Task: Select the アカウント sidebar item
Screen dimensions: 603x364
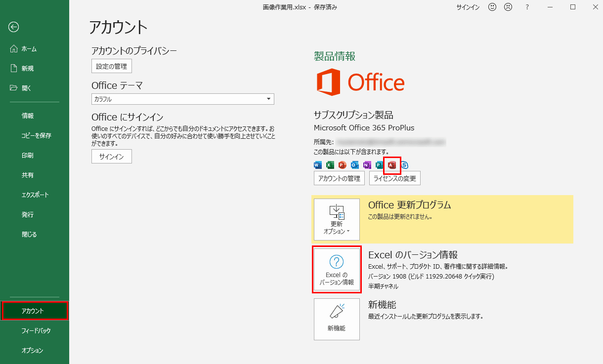Action: (35, 311)
